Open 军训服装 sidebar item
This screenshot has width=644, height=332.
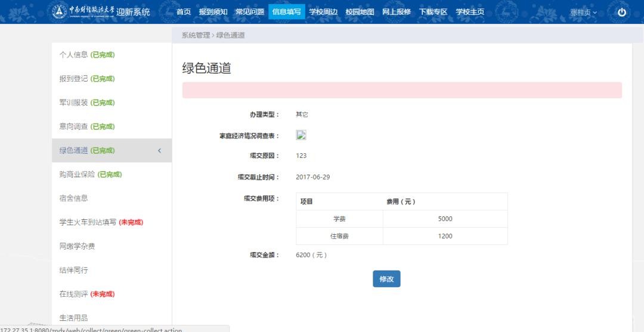point(73,103)
